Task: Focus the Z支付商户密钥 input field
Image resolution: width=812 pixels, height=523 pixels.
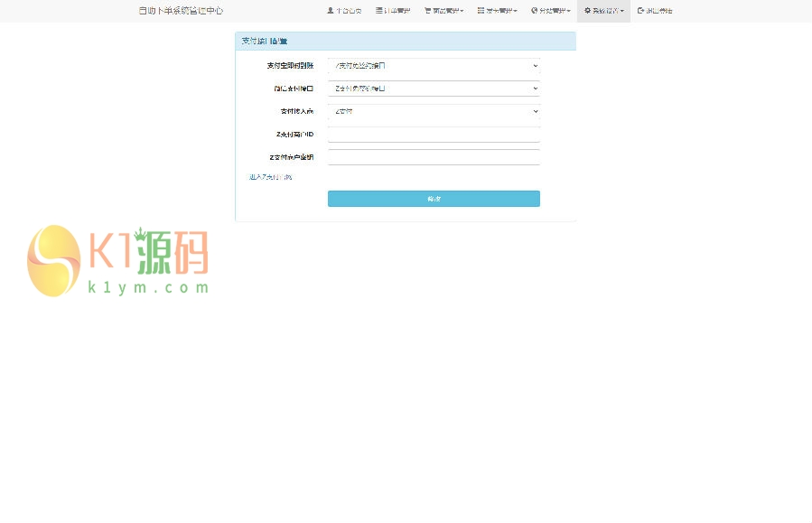Action: click(x=434, y=157)
